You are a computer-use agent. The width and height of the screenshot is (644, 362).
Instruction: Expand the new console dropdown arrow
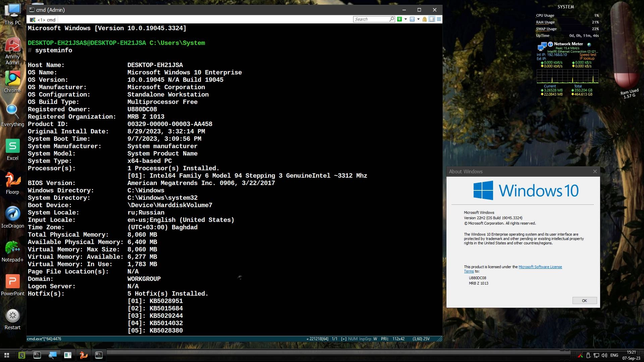click(x=406, y=19)
